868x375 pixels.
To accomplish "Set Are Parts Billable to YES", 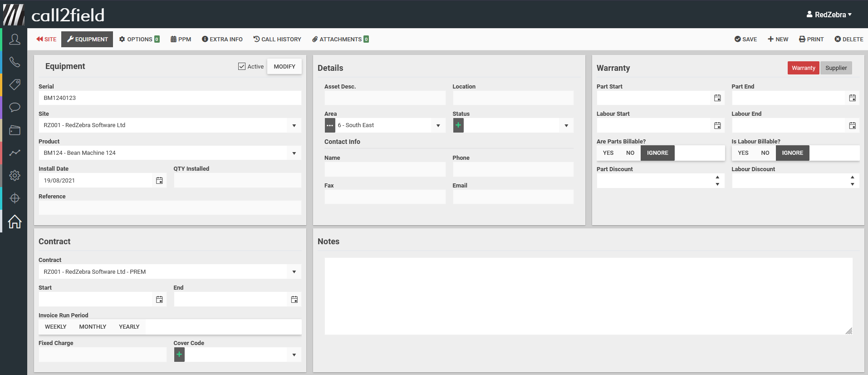I will click(608, 153).
